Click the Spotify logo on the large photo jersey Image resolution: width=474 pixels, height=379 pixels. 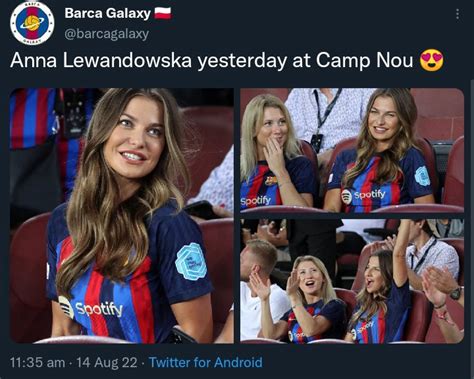pyautogui.click(x=91, y=308)
